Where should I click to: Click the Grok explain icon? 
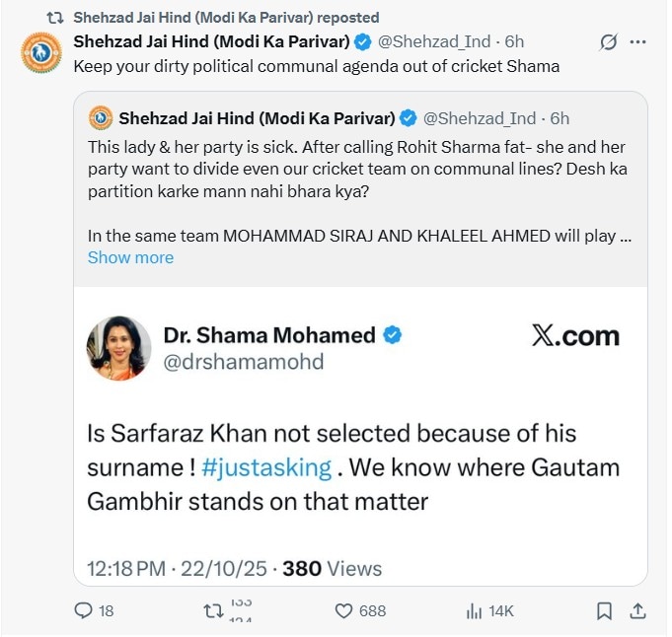(608, 42)
